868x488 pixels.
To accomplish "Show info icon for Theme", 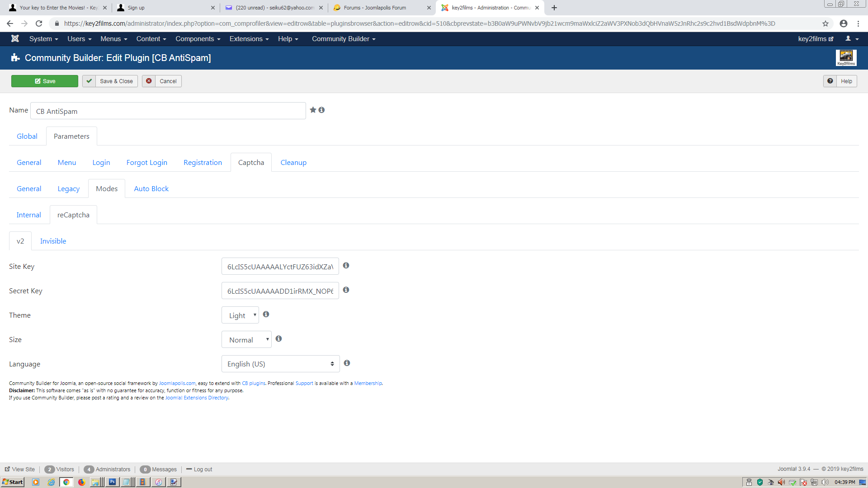I will point(266,314).
